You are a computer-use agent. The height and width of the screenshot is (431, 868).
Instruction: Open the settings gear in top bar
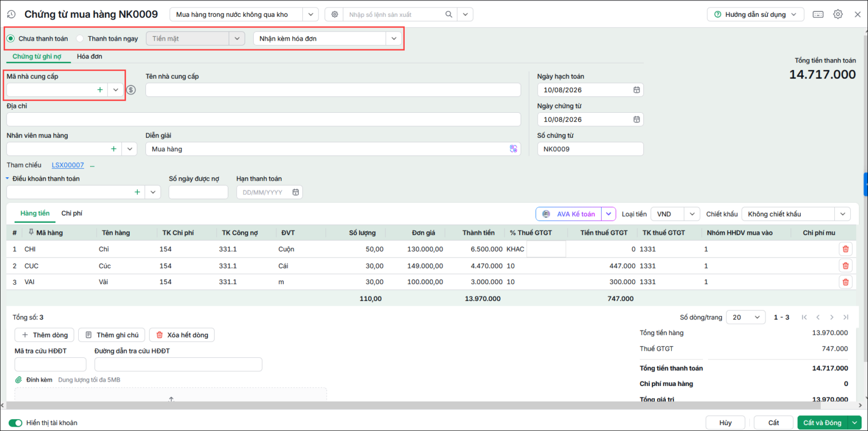(838, 15)
